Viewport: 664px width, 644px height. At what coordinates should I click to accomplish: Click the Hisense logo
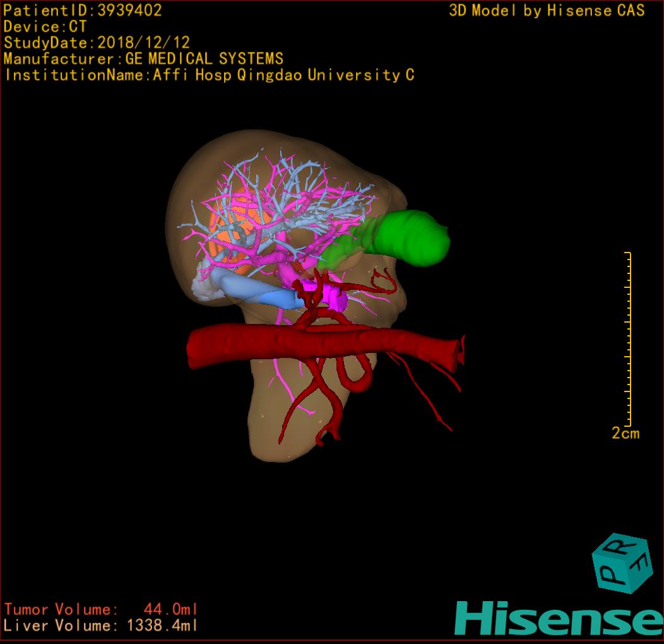click(x=558, y=618)
